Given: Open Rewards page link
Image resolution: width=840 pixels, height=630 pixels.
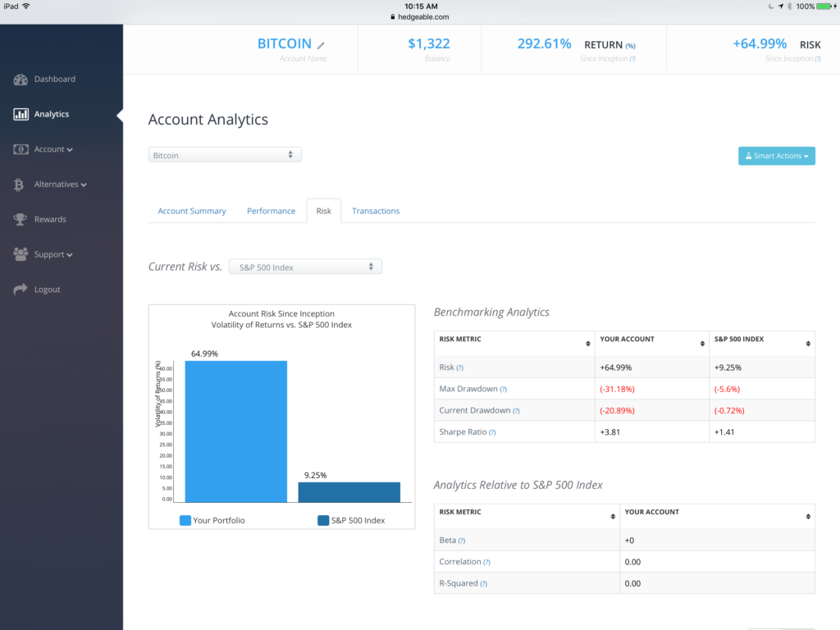Looking at the screenshot, I should 50,219.
